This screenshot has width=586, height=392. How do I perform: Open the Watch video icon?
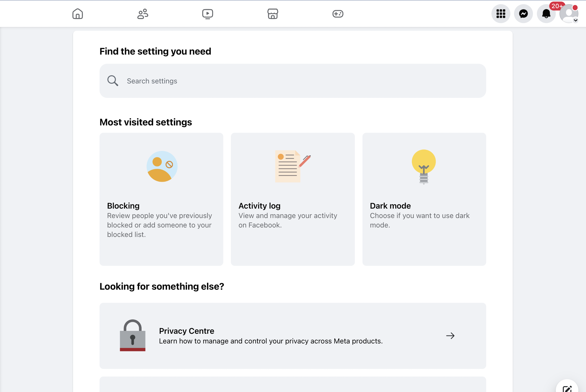coord(208,14)
